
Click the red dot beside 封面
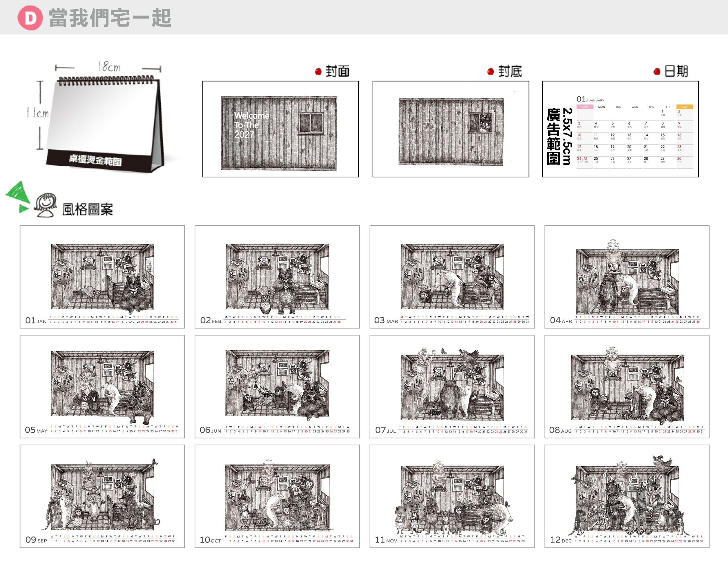(x=318, y=72)
